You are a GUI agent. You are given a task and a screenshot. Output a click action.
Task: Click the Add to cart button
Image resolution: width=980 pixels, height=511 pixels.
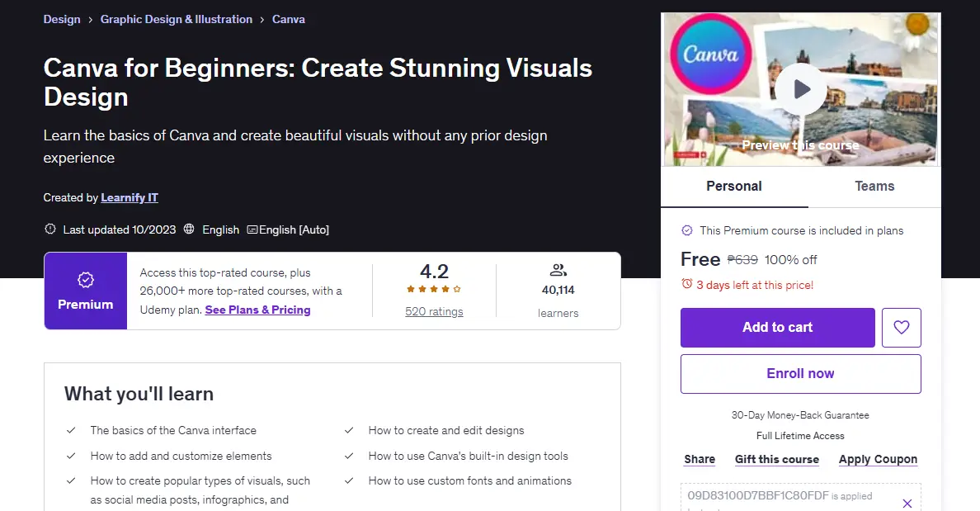pos(778,327)
